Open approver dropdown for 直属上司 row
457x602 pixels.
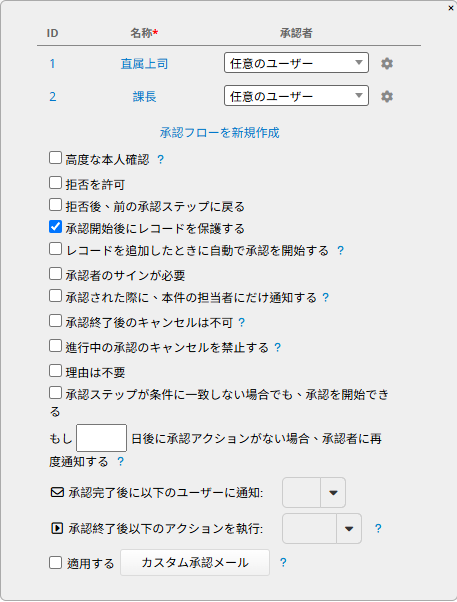[x=296, y=63]
